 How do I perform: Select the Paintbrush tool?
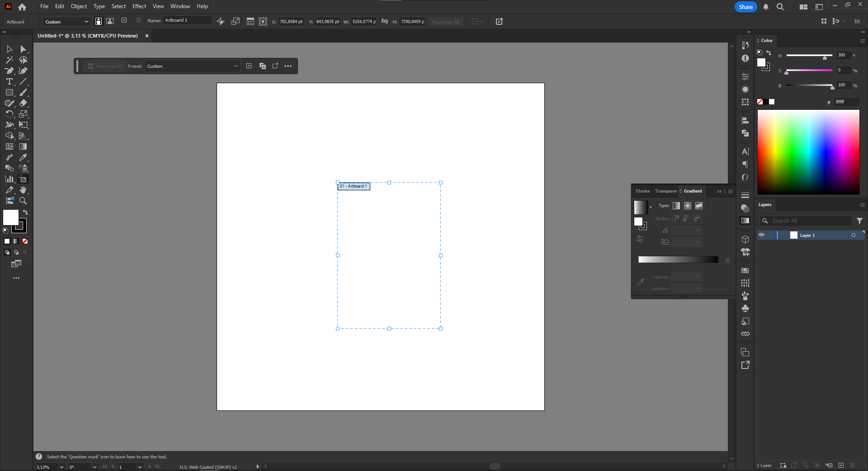point(23,92)
